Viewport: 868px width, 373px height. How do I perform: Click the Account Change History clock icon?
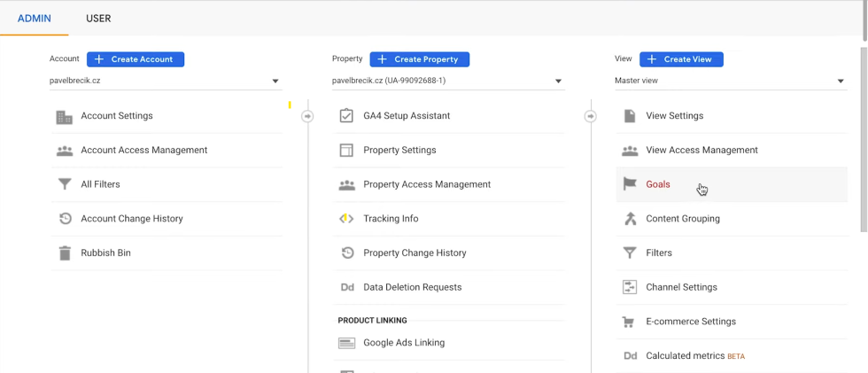(x=65, y=219)
